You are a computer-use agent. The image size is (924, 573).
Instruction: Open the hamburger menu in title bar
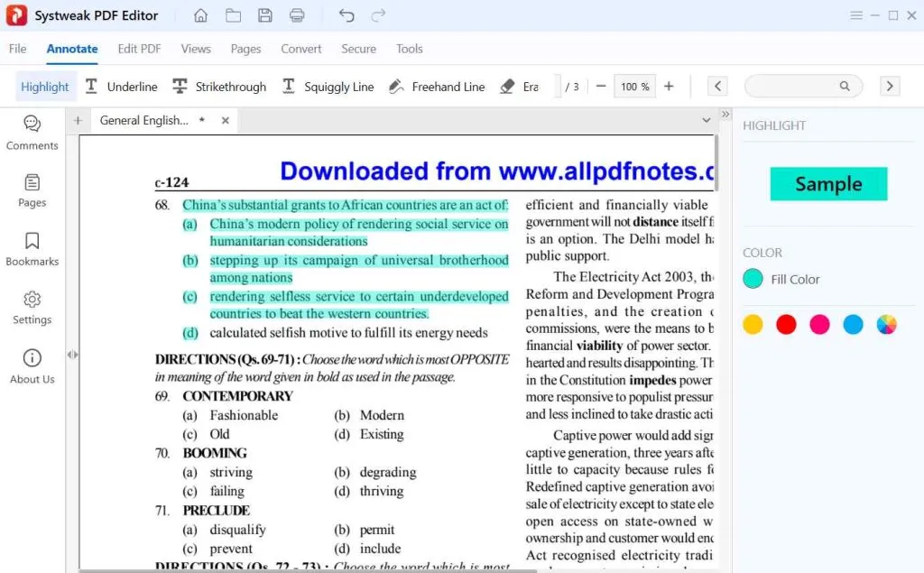click(x=856, y=15)
